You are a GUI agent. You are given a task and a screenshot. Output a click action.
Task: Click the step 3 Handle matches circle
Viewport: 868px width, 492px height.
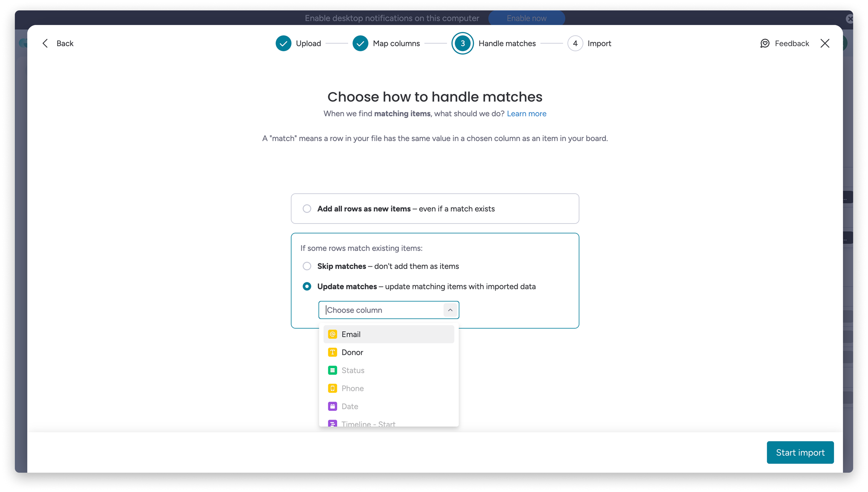(x=463, y=43)
